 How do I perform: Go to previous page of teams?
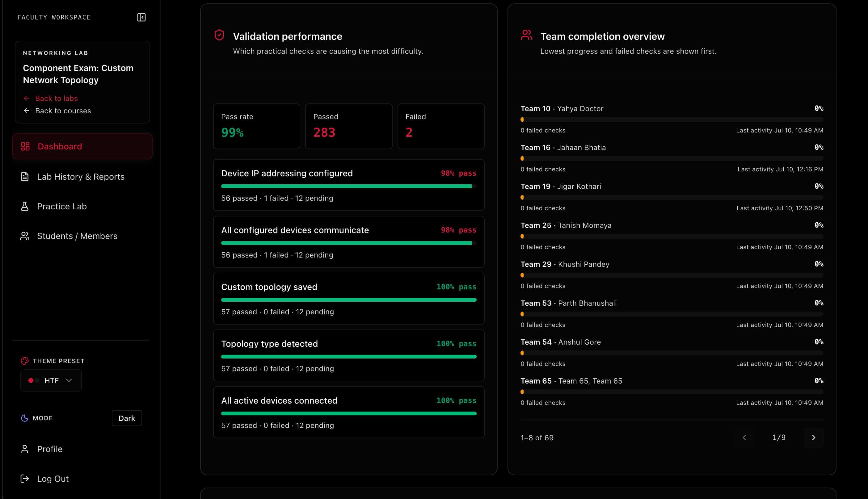click(x=744, y=438)
